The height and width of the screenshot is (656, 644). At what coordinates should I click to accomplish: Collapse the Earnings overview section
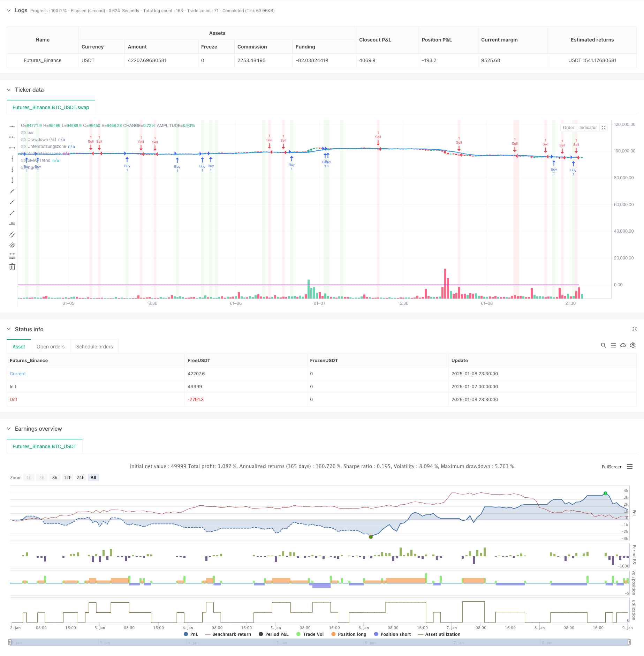[x=9, y=429]
